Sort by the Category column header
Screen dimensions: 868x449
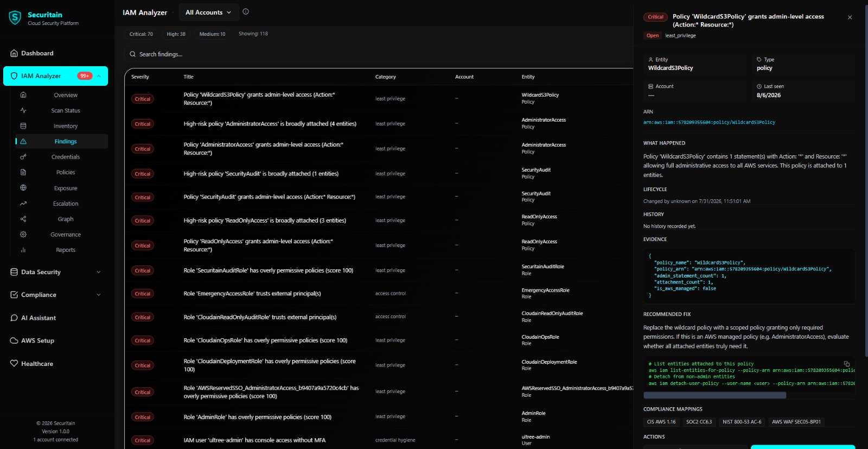(x=386, y=77)
